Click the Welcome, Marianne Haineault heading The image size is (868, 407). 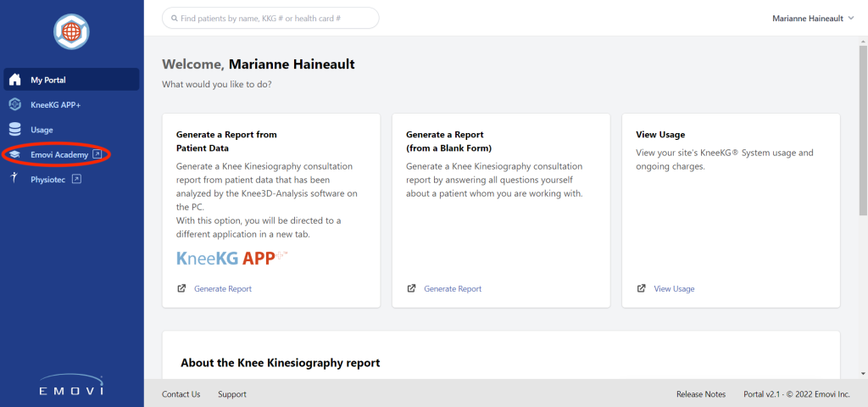click(258, 64)
